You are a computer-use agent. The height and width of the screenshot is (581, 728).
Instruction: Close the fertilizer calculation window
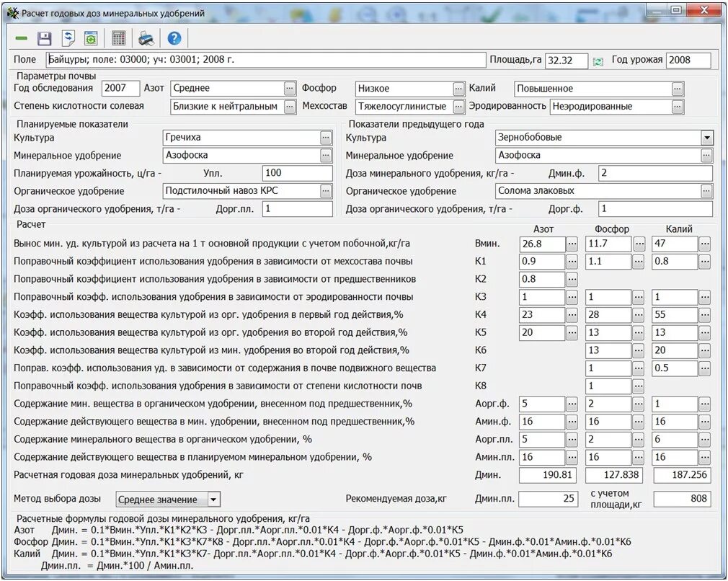point(704,10)
